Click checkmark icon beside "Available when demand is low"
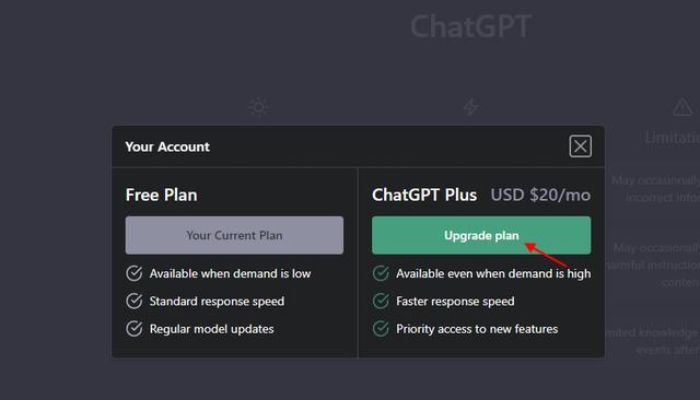The height and width of the screenshot is (400, 700). click(134, 274)
